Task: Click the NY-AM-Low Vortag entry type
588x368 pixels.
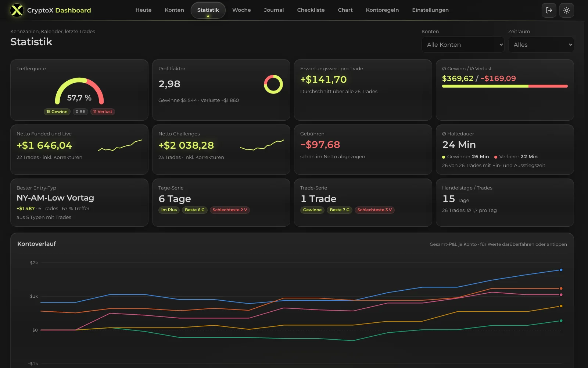Action: click(x=55, y=198)
